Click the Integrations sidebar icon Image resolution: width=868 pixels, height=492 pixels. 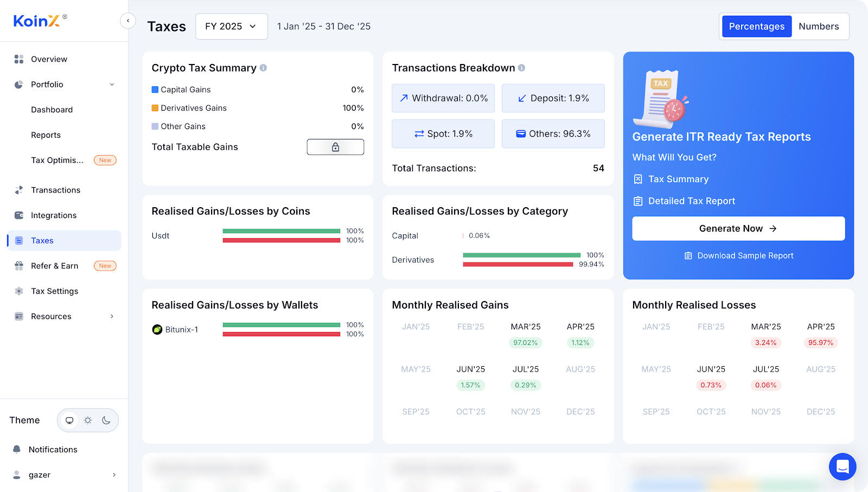[x=18, y=215]
